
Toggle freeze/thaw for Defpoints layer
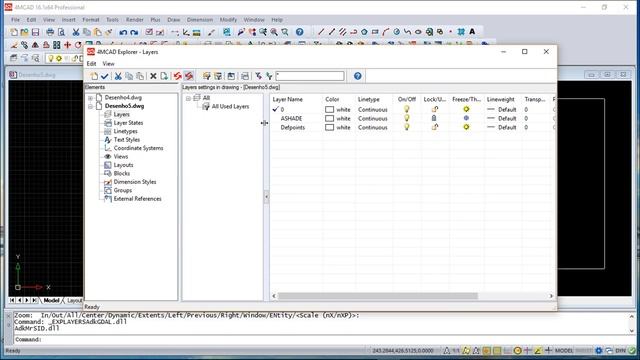tap(466, 127)
